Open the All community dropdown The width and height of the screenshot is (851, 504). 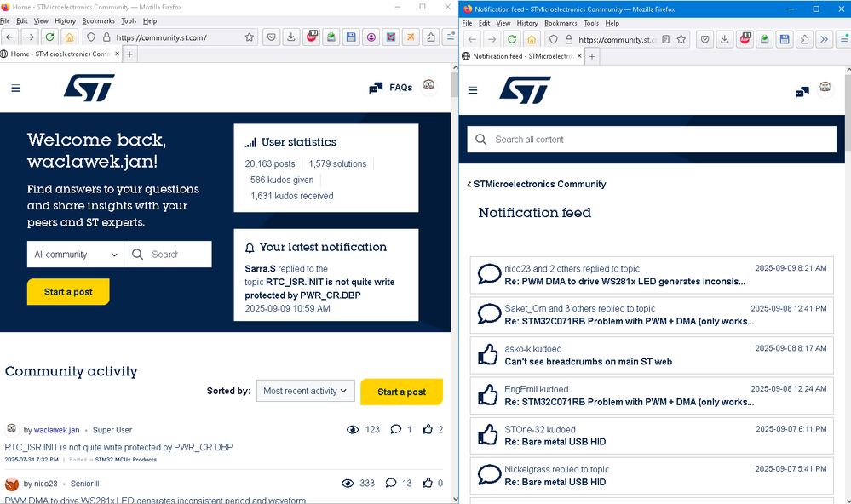(76, 254)
